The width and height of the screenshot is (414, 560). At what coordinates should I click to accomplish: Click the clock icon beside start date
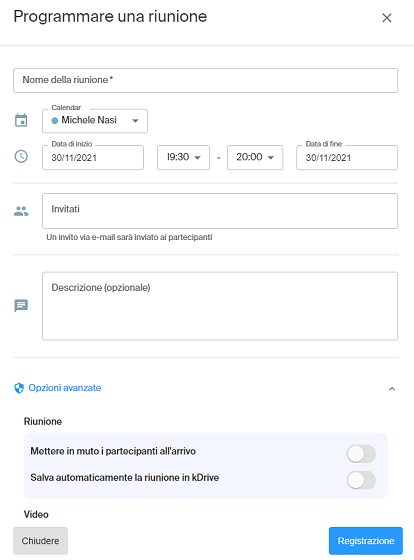(x=21, y=156)
